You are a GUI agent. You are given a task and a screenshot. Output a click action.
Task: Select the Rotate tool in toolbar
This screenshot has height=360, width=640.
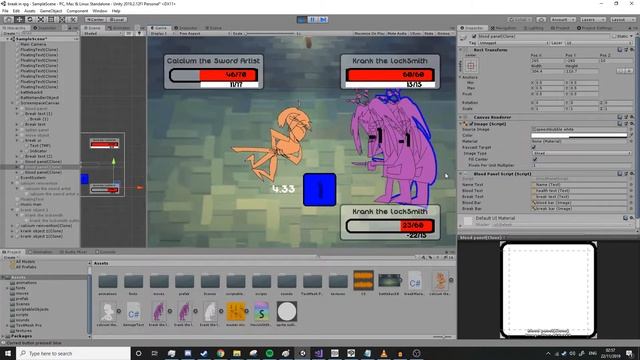(x=30, y=19)
